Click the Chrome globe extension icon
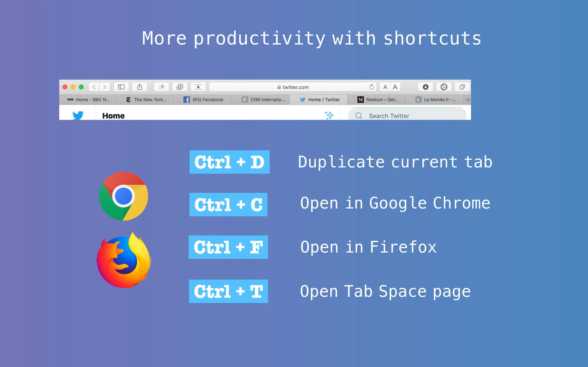Image resolution: width=588 pixels, height=367 pixels. (x=161, y=87)
